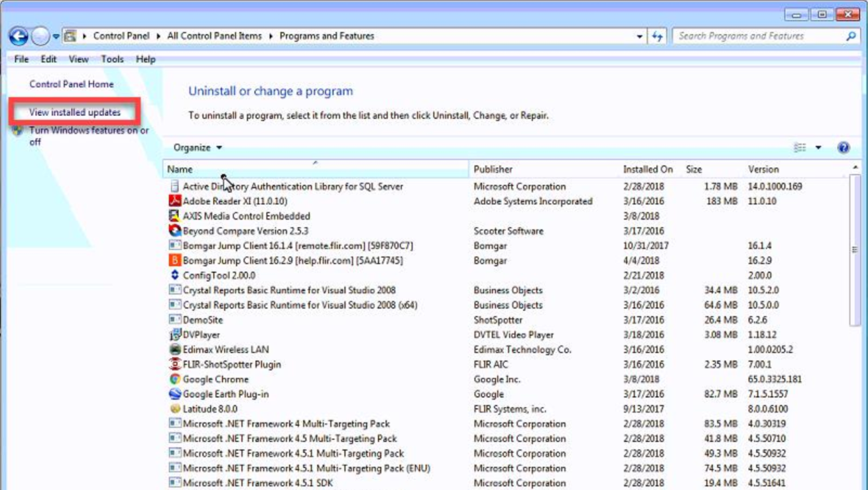The height and width of the screenshot is (490, 868).
Task: Open the address bar history dropdown
Action: tap(639, 36)
